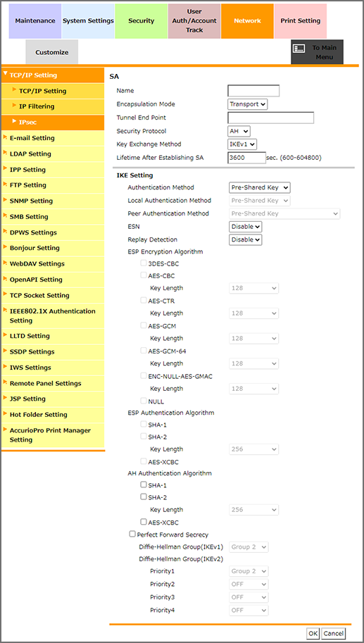This screenshot has height=643, width=364.
Task: Check SHA-2 under AH Authentication Algorithm
Action: pyautogui.click(x=144, y=497)
